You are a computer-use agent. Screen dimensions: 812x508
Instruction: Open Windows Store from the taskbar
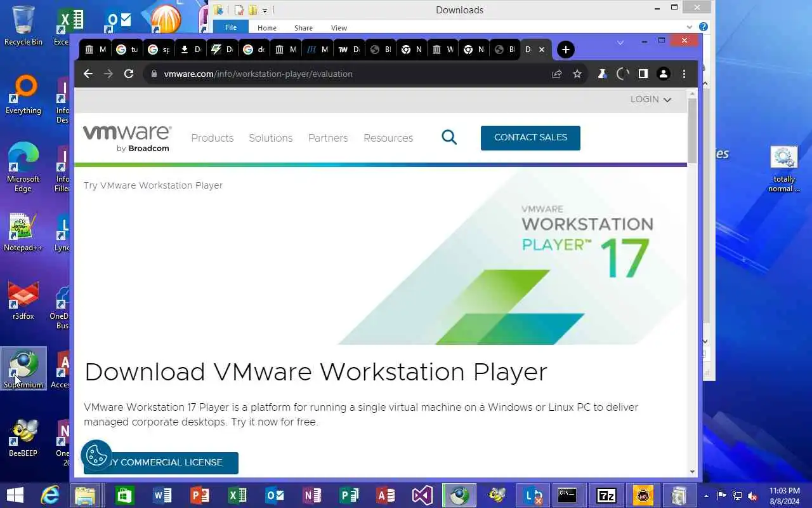pyautogui.click(x=124, y=495)
